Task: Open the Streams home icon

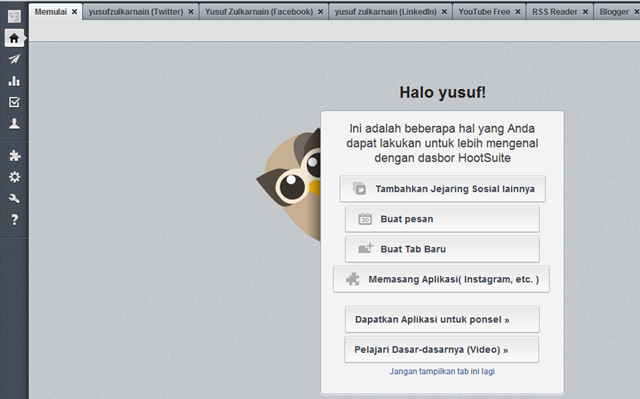Action: tap(14, 38)
